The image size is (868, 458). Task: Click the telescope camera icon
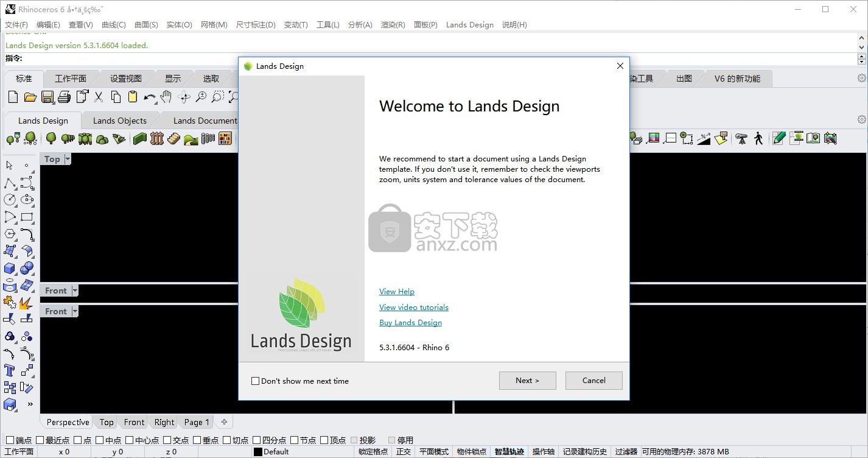click(x=741, y=138)
